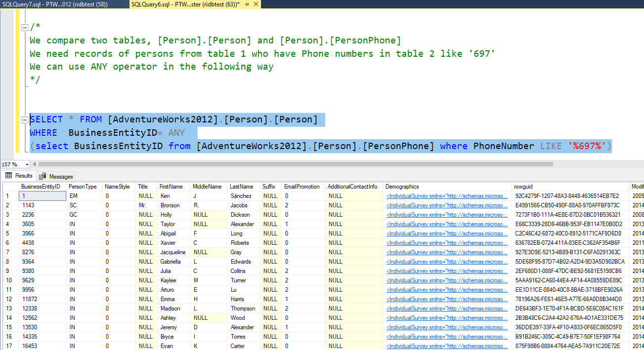The height and width of the screenshot is (350, 644).
Task: Click the BusinessEntityID cell '1143'
Action: click(x=42, y=205)
